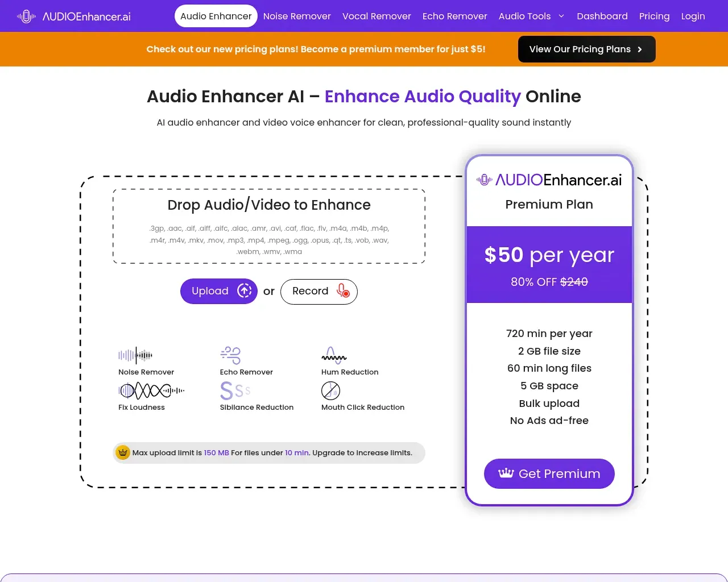Click the Bulk upload line
The height and width of the screenshot is (582, 728).
click(549, 404)
